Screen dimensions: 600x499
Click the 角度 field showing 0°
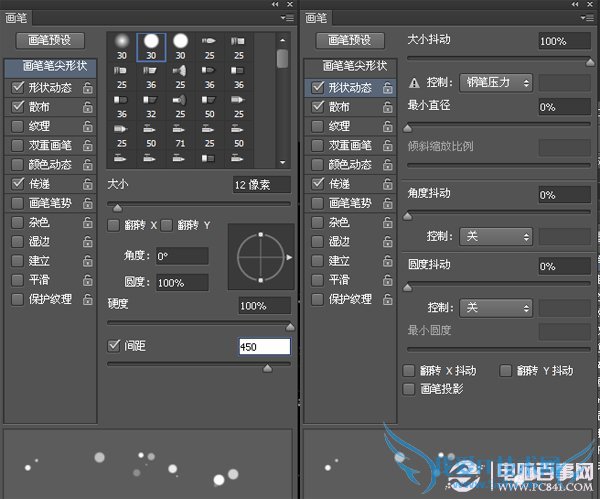182,256
